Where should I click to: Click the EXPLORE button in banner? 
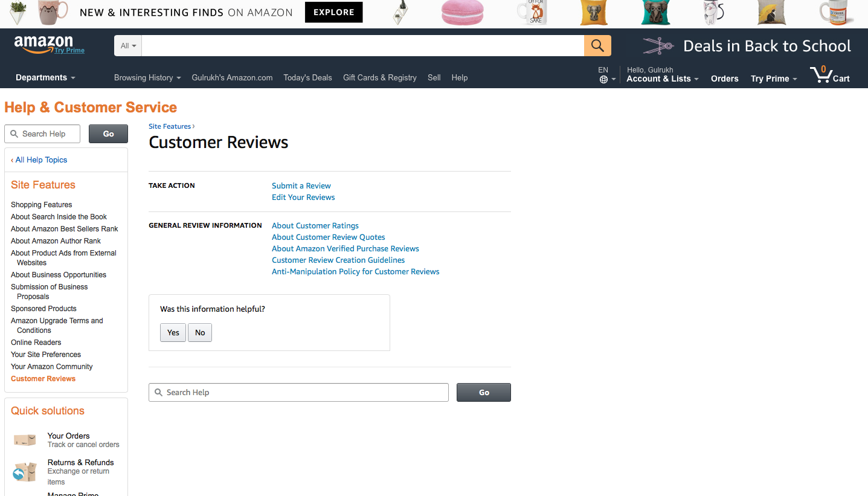pos(334,12)
